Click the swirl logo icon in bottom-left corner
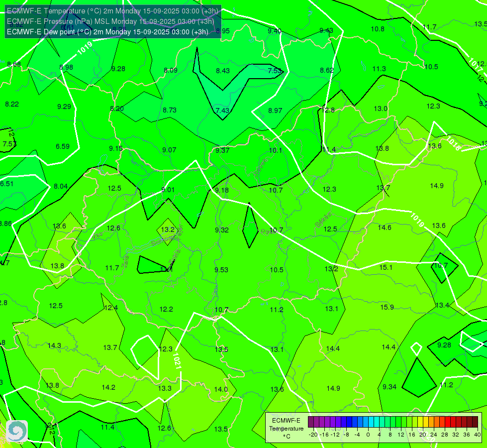Screen dimensions: 487x448 click(17, 431)
